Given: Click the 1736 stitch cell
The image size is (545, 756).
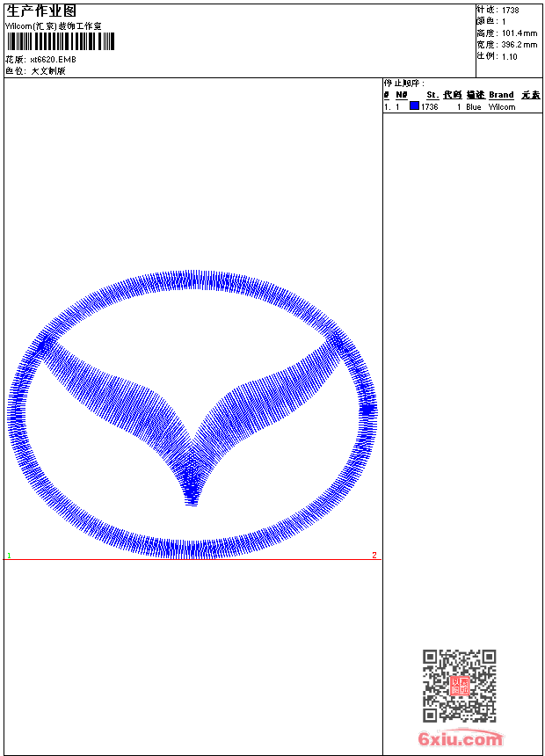Looking at the screenshot, I should (x=429, y=107).
